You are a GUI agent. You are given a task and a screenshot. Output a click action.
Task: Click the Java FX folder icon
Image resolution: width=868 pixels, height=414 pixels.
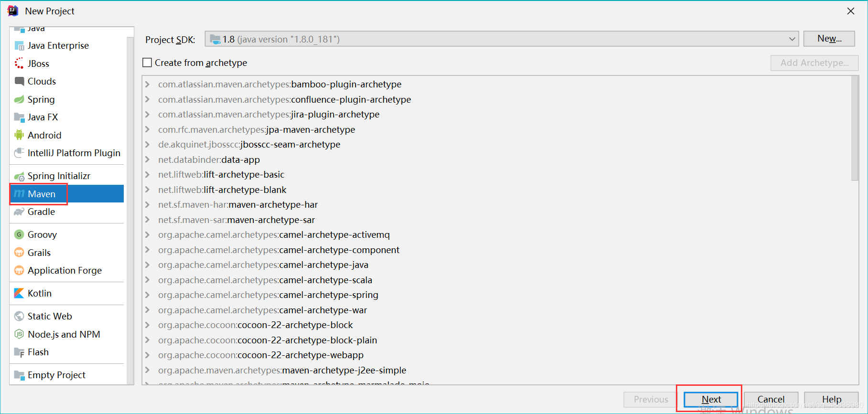tap(19, 117)
